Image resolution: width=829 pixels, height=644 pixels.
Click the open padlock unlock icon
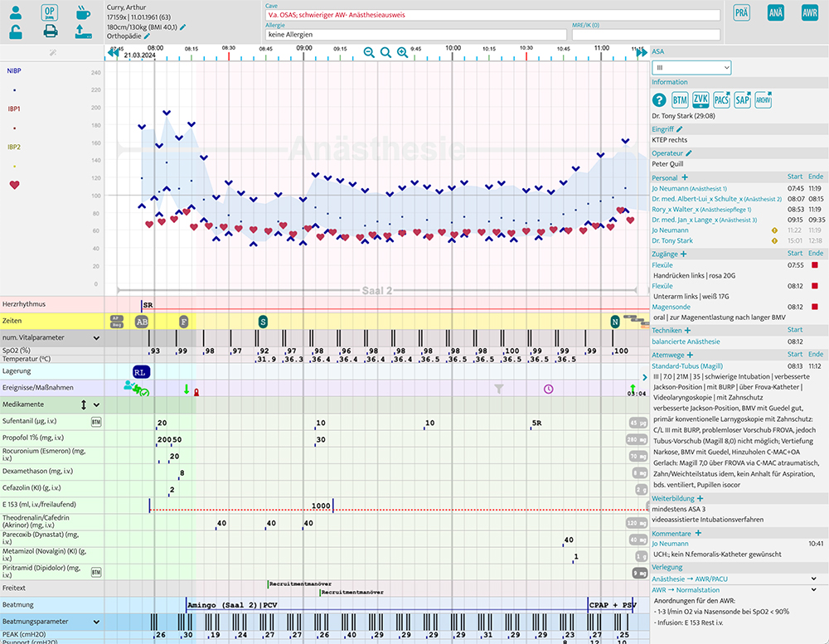[16, 32]
